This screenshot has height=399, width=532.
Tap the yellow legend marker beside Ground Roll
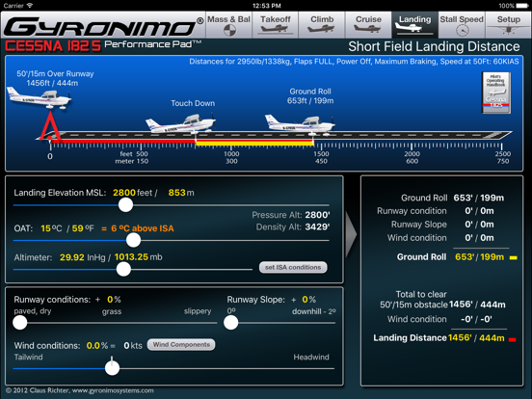click(514, 258)
